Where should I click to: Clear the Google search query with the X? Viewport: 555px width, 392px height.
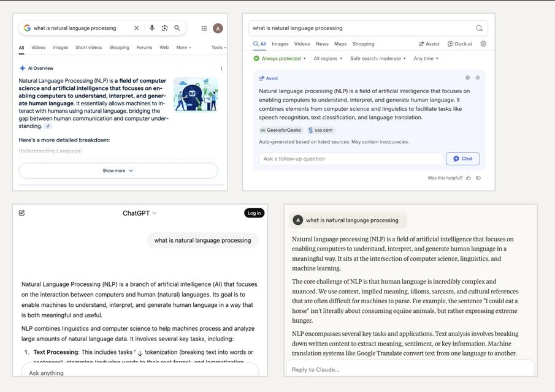click(x=137, y=28)
